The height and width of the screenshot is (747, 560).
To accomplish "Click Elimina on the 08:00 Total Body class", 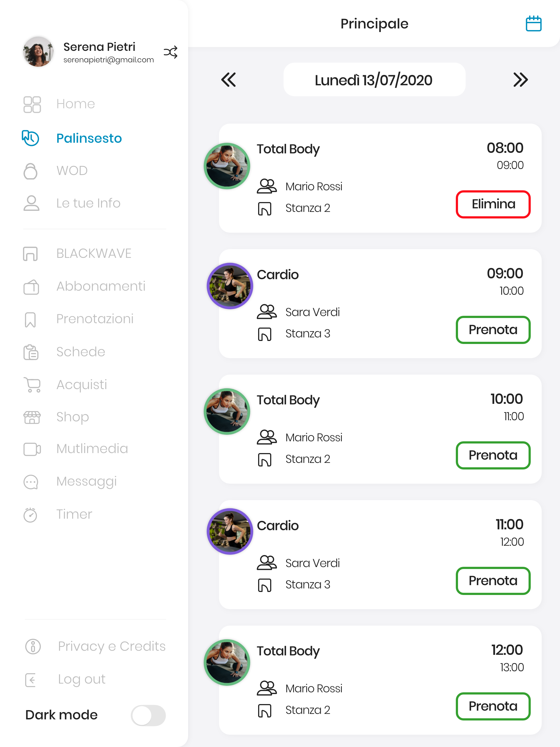I will point(493,204).
